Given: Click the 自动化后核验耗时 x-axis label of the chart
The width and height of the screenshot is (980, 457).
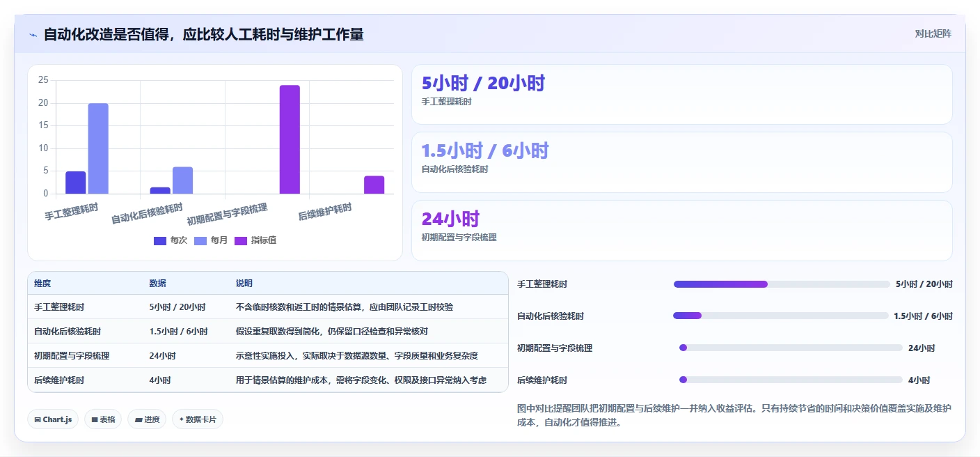Looking at the screenshot, I should [x=147, y=213].
